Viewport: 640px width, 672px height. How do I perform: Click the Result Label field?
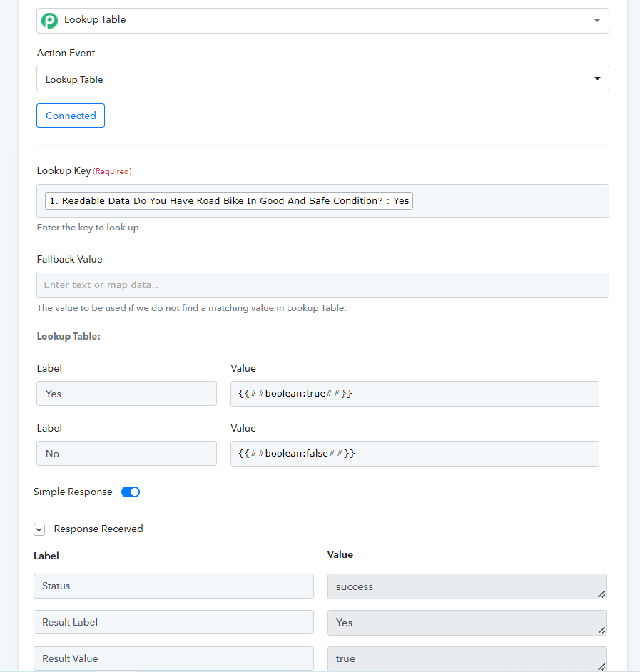click(173, 622)
